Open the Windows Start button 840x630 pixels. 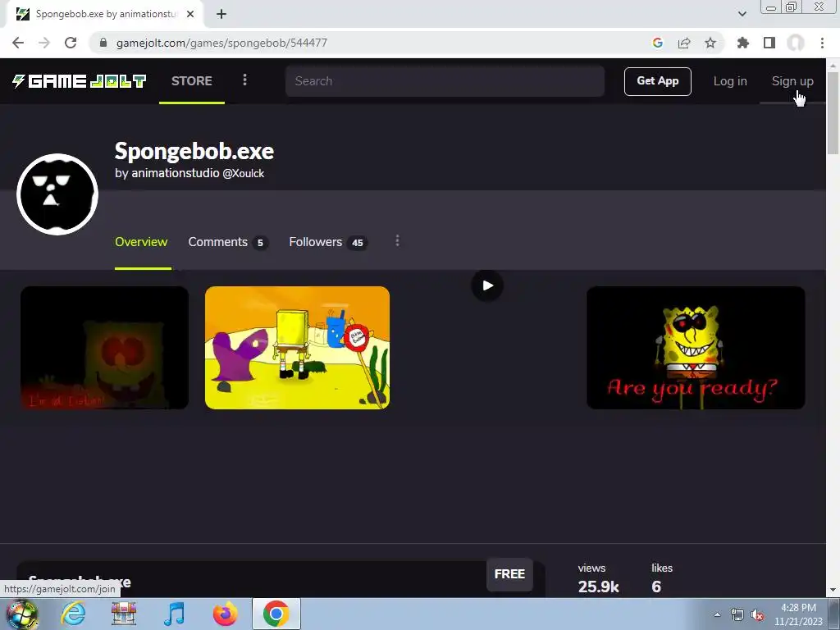tap(22, 614)
